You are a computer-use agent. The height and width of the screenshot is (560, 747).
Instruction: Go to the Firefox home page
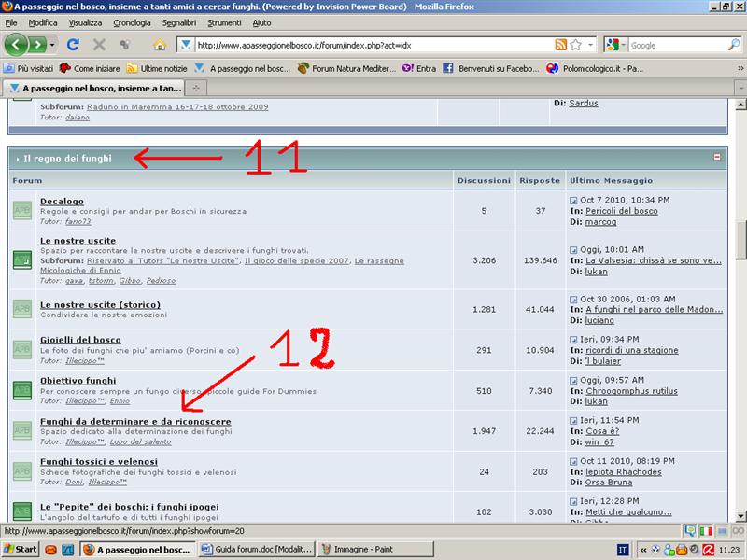(x=159, y=45)
